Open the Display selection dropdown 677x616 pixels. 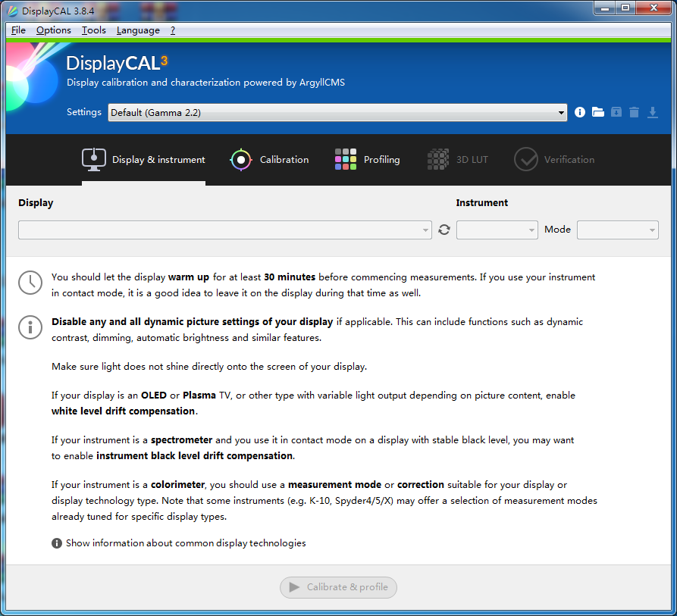pos(224,230)
